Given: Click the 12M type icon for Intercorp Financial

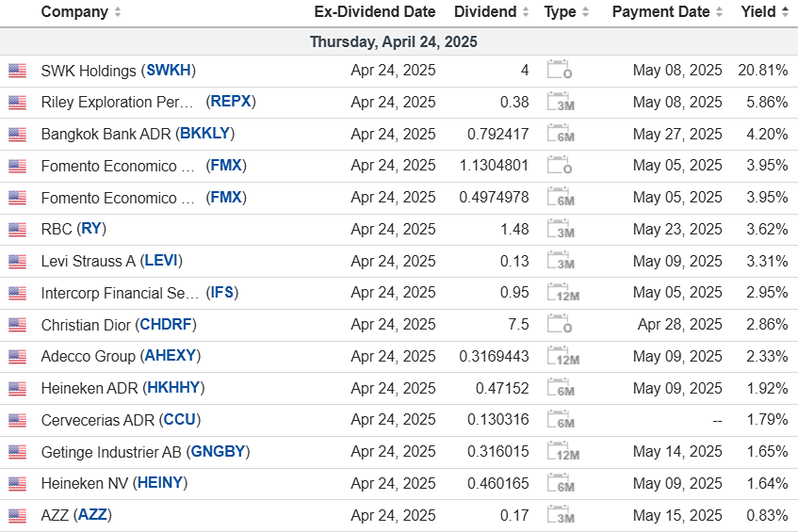Looking at the screenshot, I should pos(560,293).
